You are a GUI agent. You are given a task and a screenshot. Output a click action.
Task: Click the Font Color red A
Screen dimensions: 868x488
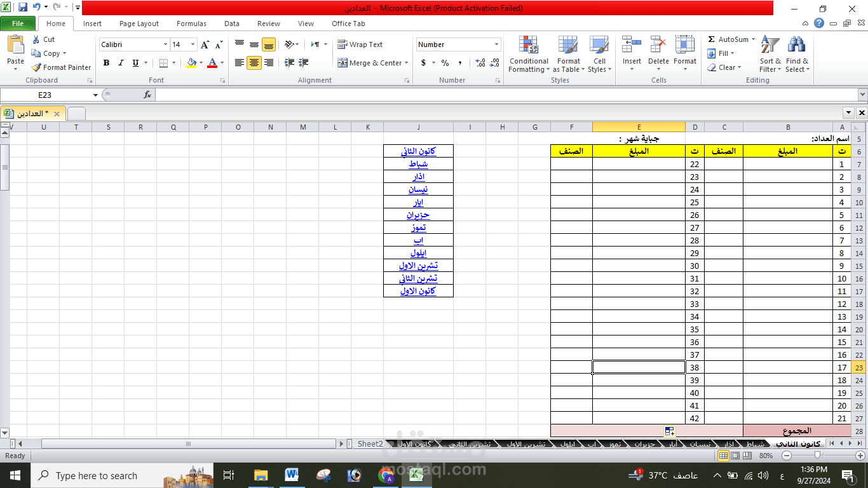[x=212, y=63]
